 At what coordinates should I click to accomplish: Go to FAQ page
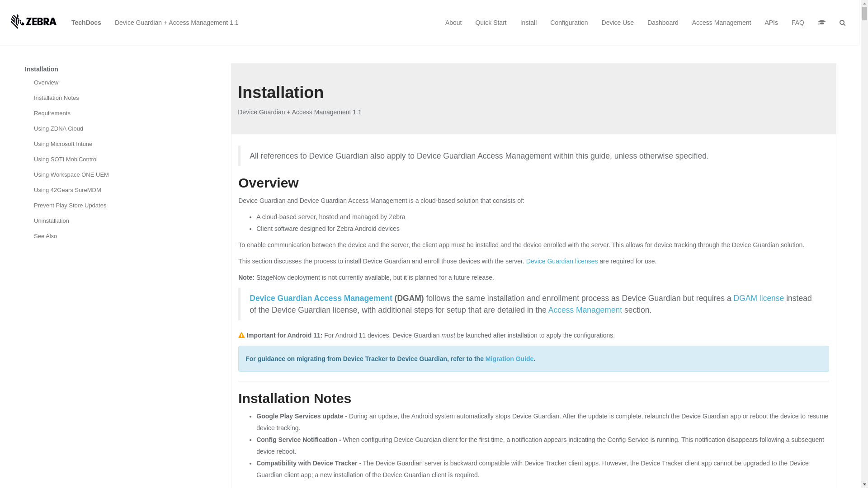[797, 23]
